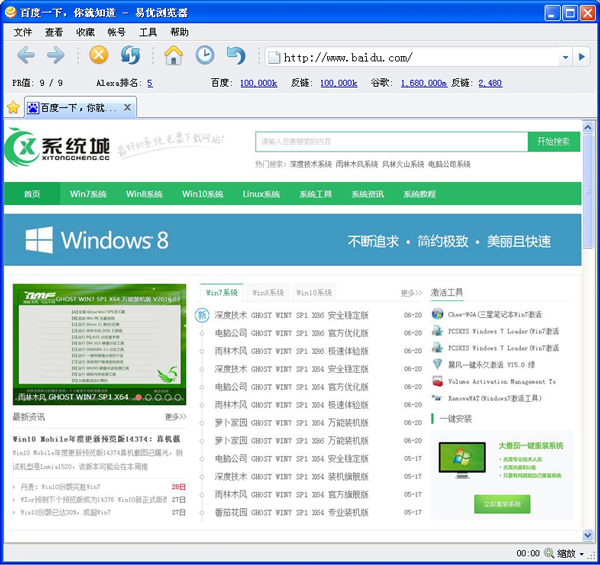
Task: Click the Windows 8 banner logo
Action: coord(97,240)
